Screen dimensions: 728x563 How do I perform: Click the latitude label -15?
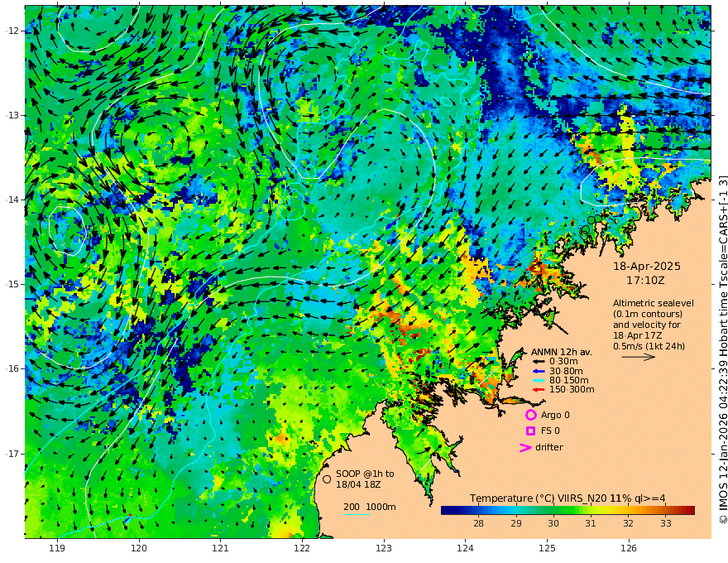(x=12, y=284)
